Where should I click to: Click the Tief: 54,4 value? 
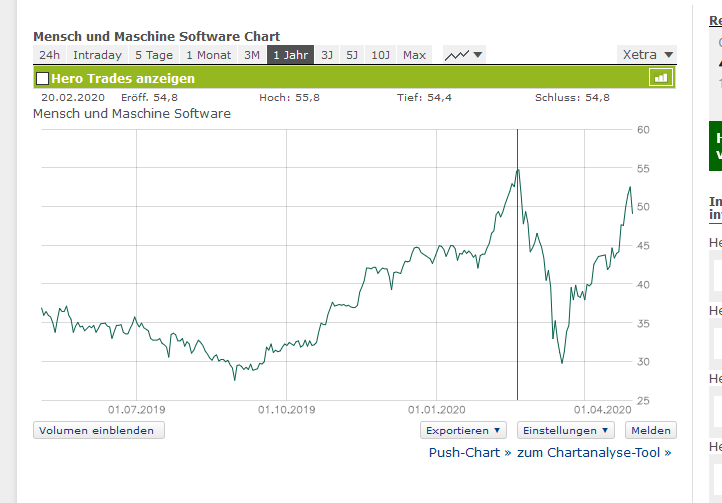424,97
